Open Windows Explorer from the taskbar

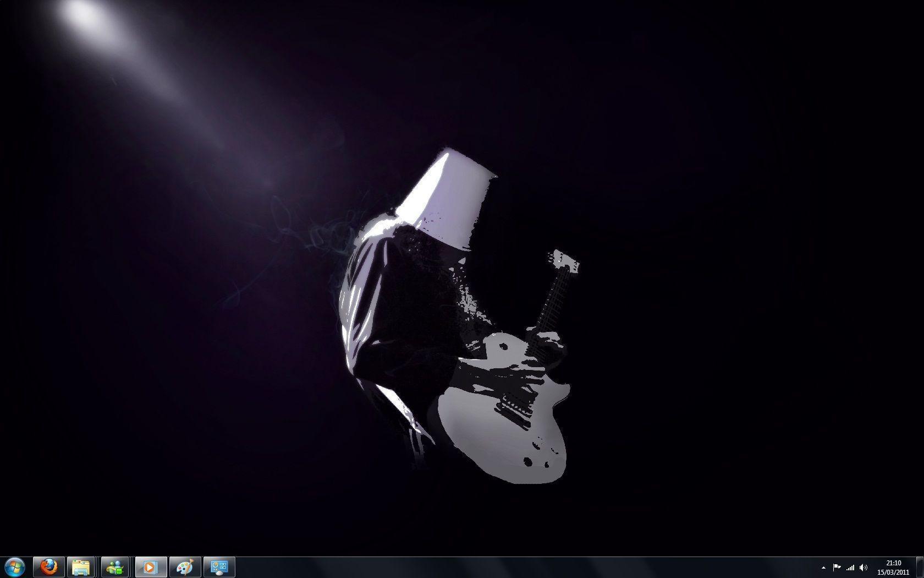[81, 567]
